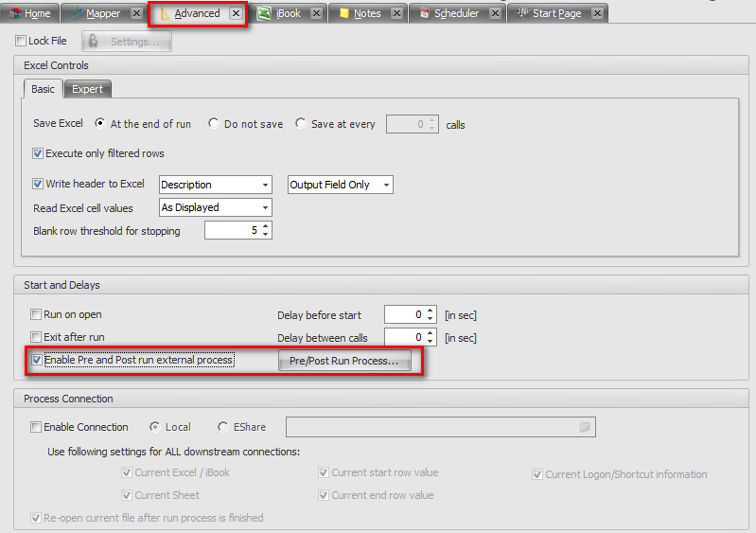Close the iBook tab with X
This screenshot has width=756, height=533.
(316, 13)
